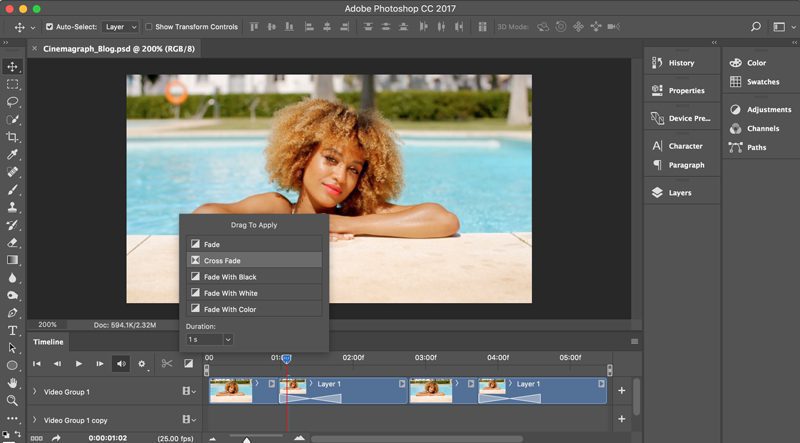Open the History panel

[x=682, y=63]
